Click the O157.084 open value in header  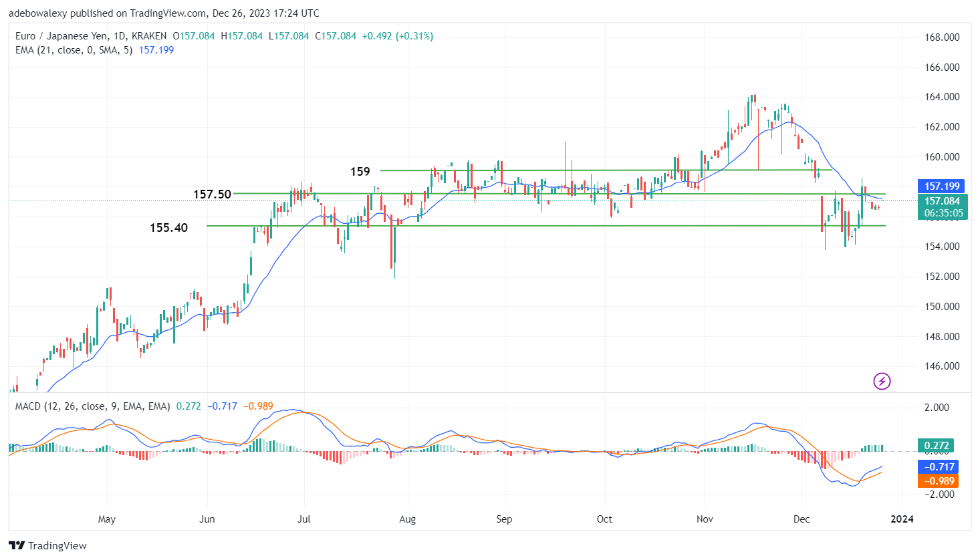[194, 36]
